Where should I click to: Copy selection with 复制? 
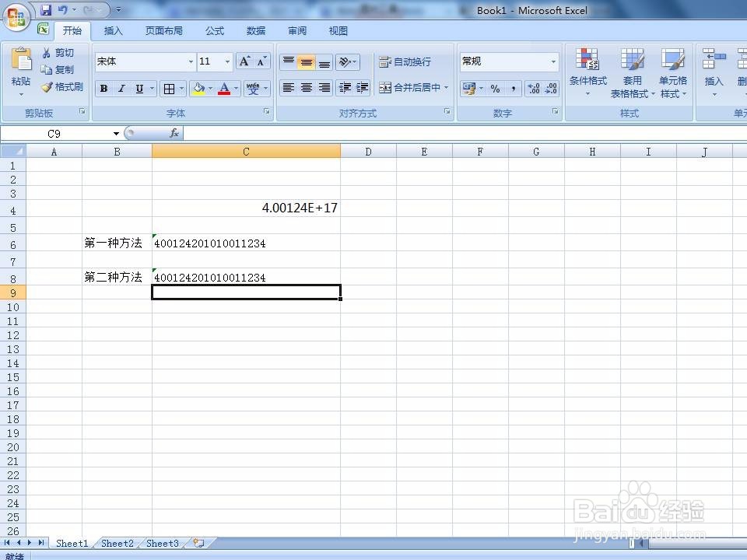[58, 69]
